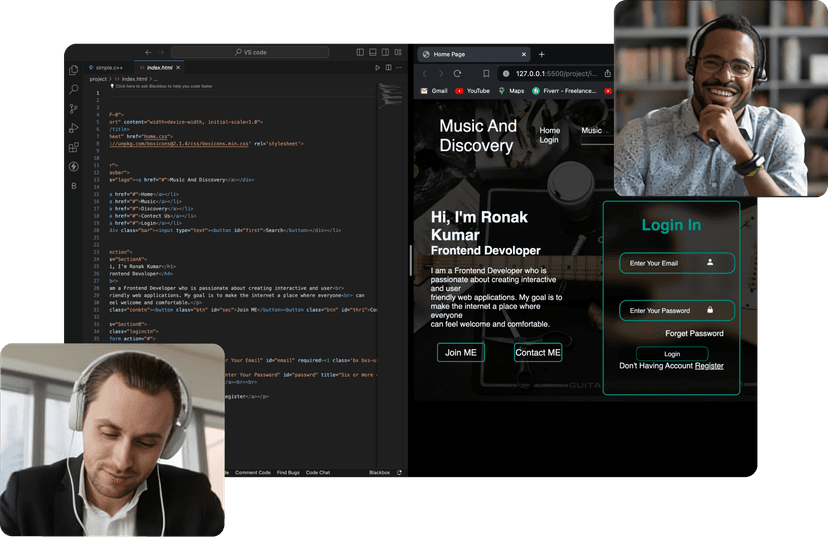The image size is (828, 537).
Task: Click the Register link
Action: pos(709,365)
